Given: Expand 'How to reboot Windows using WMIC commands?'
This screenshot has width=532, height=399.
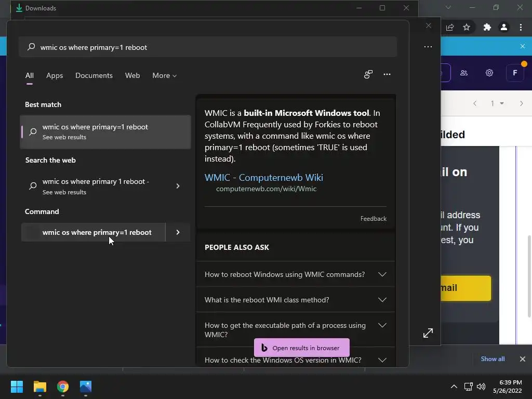Looking at the screenshot, I should (296, 274).
